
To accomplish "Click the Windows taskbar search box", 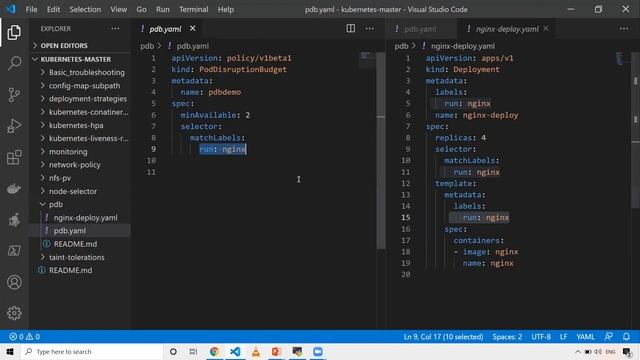I will click(91, 351).
